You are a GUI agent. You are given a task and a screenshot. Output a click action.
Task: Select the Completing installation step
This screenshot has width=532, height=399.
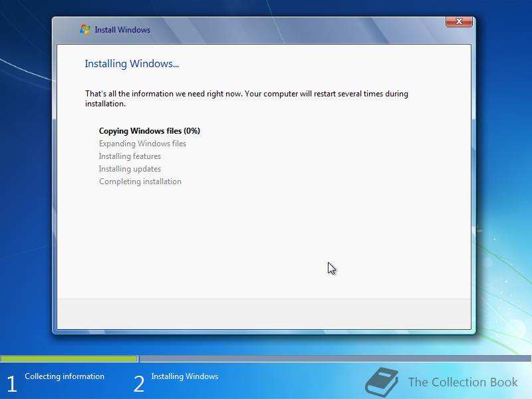(x=140, y=182)
